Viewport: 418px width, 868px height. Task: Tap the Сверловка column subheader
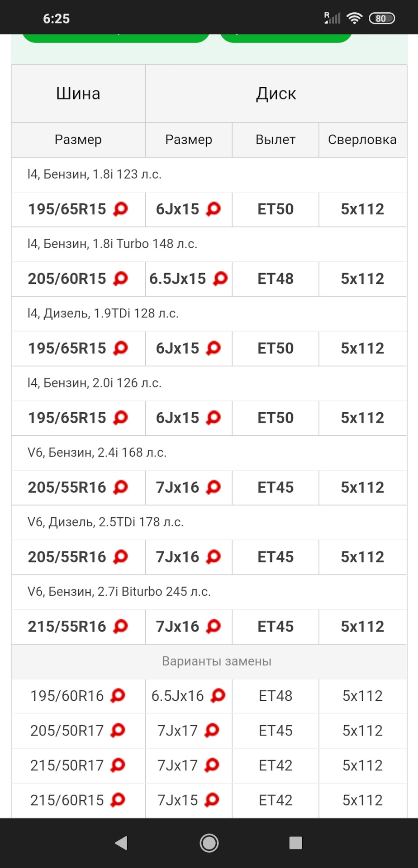tap(362, 140)
